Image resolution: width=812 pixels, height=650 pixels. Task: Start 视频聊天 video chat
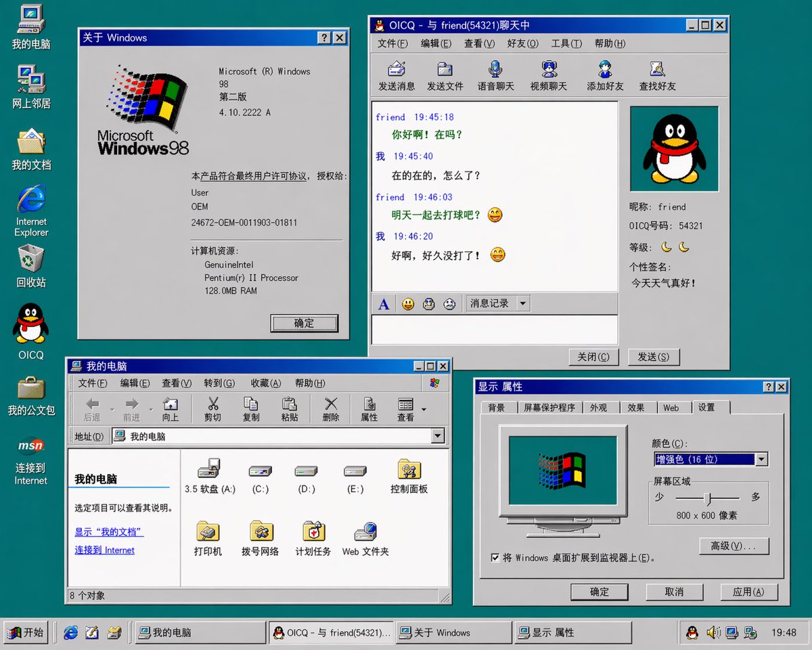click(x=549, y=76)
